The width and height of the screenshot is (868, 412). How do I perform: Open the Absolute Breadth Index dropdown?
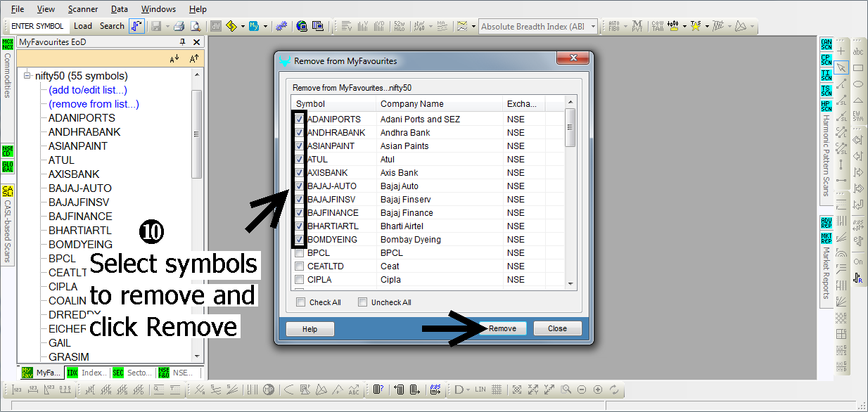point(593,27)
